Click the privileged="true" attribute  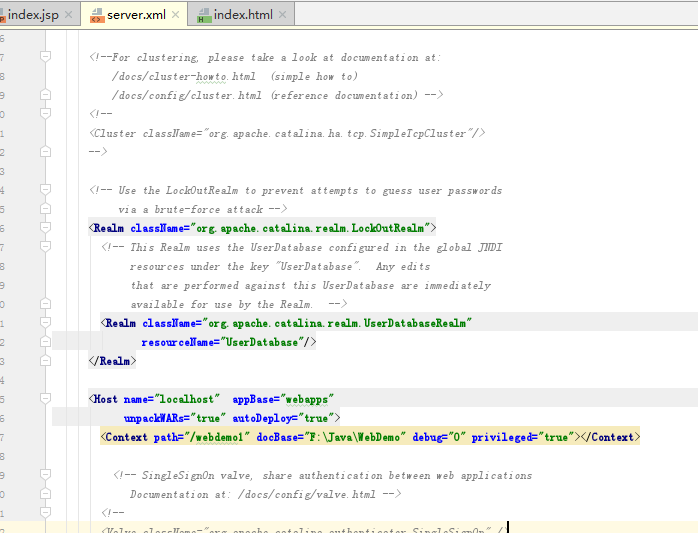tap(523, 437)
